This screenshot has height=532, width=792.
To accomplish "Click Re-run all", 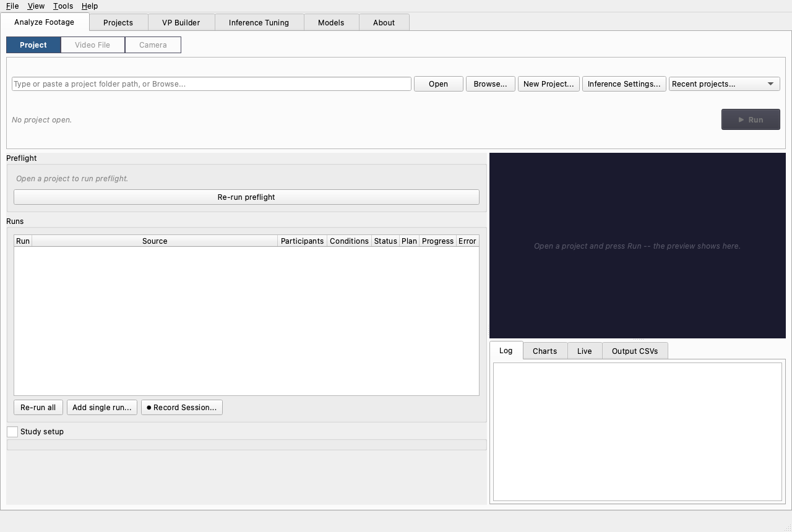I will coord(38,408).
